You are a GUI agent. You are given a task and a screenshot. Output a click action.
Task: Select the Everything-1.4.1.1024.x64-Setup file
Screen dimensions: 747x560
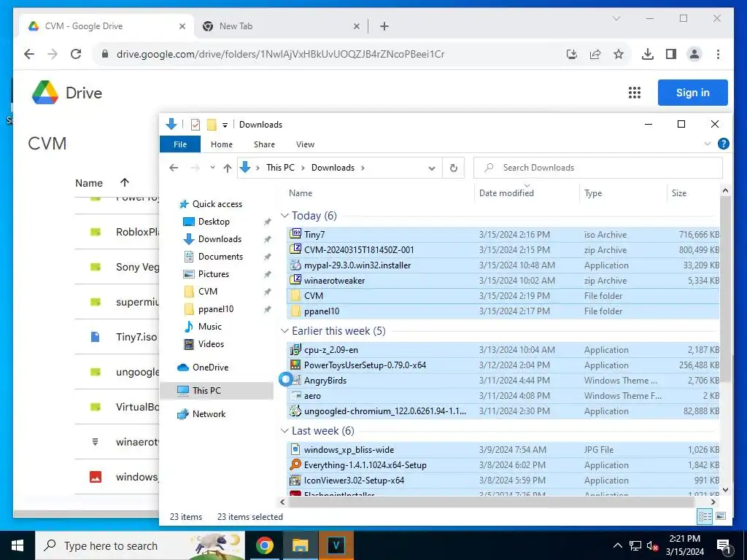coord(365,464)
